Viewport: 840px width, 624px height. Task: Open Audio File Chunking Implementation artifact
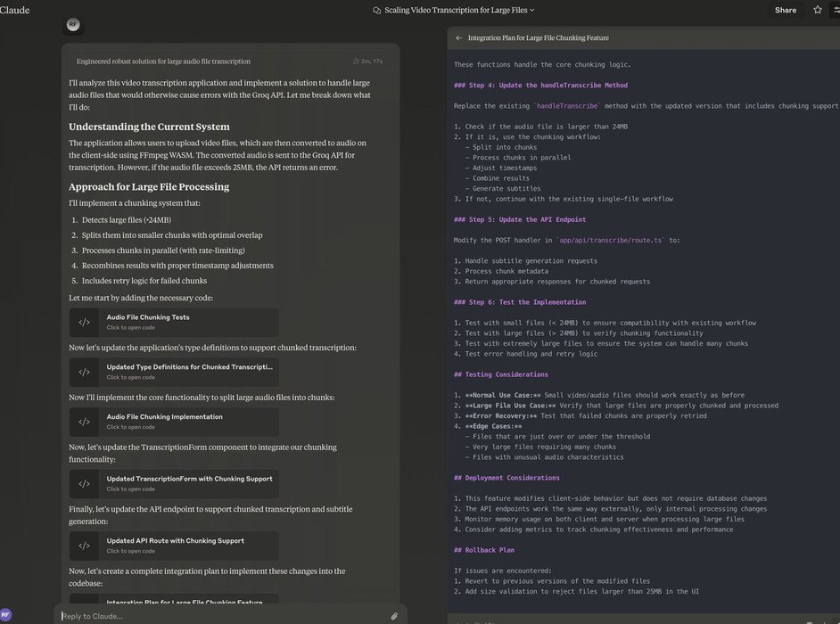174,422
